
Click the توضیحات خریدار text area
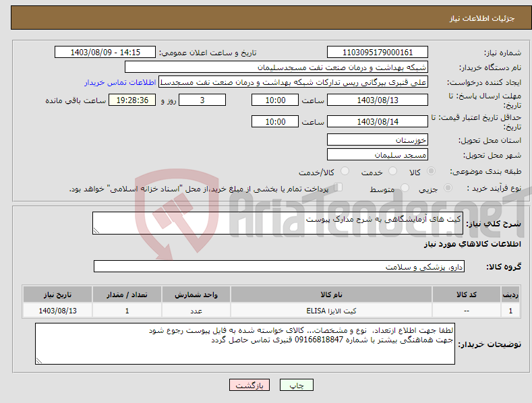coord(245,344)
